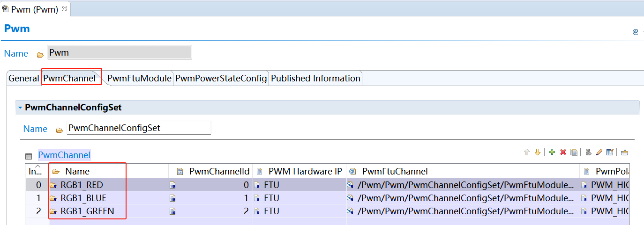Click the table edit icon with pencil
The width and height of the screenshot is (644, 225).
610,152
